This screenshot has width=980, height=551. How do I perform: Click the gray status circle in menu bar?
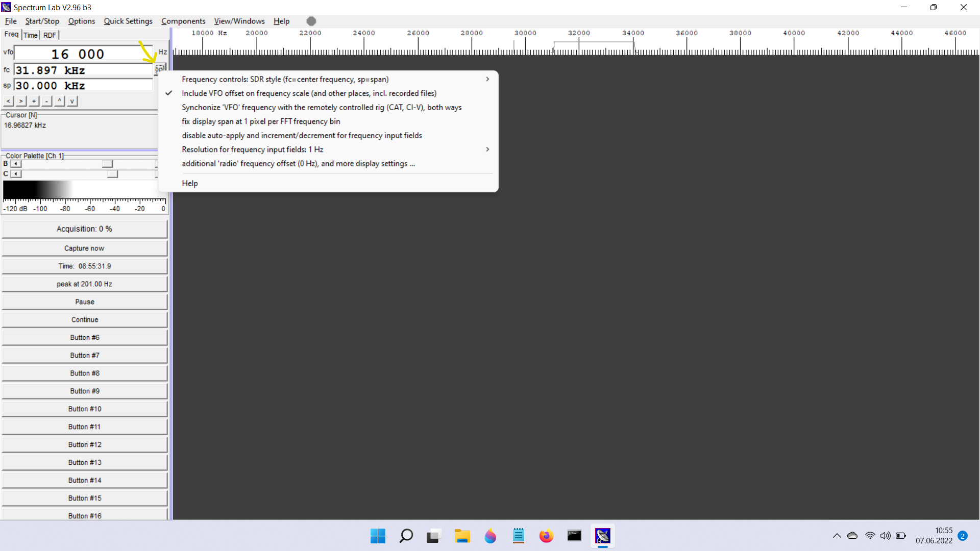(311, 21)
